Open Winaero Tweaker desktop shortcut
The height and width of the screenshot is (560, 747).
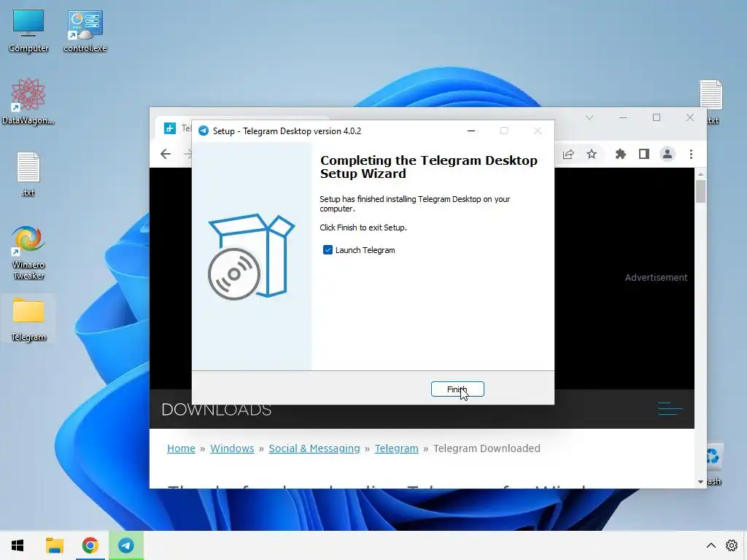click(28, 252)
